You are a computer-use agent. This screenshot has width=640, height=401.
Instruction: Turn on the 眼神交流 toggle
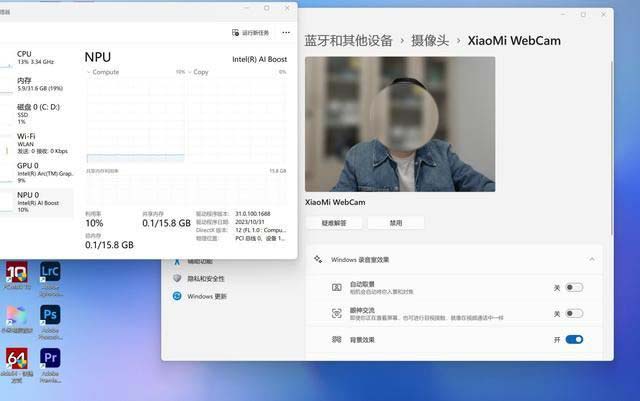[x=574, y=313]
